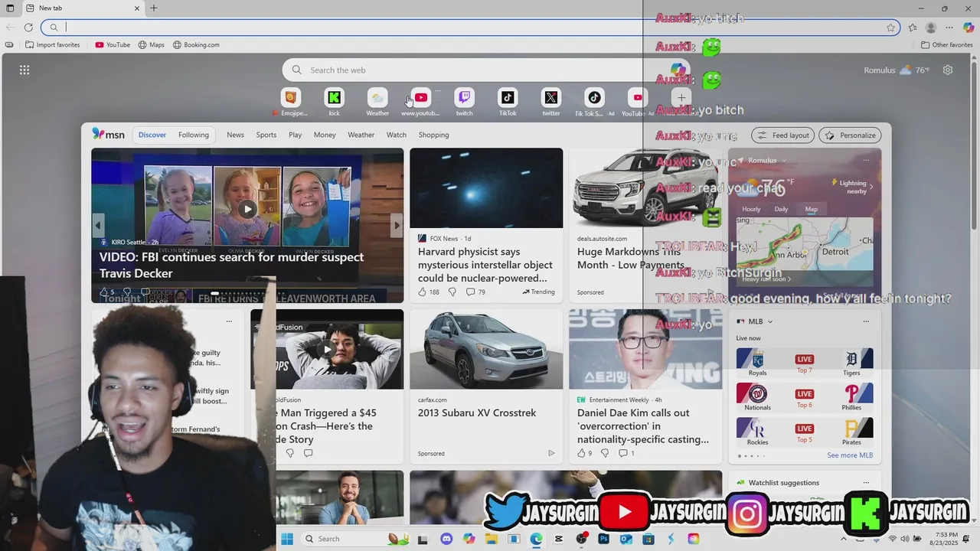Open the Maps bookmark in favorites bar
Image resolution: width=980 pixels, height=551 pixels.
pyautogui.click(x=152, y=45)
